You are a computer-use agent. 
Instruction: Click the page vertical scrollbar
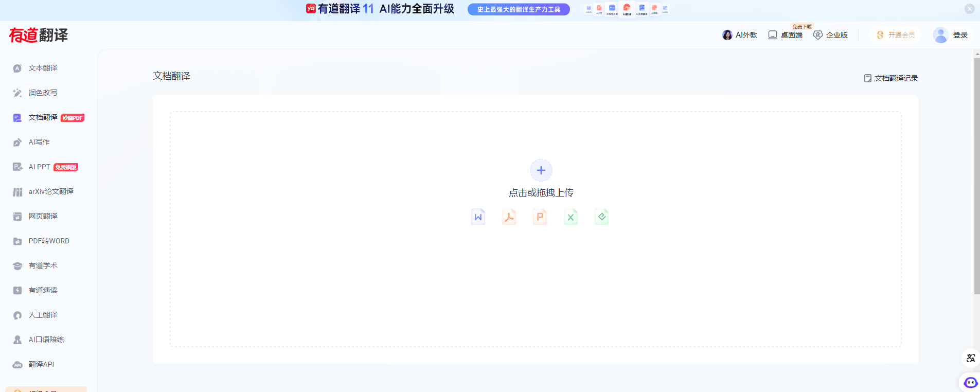pos(977,176)
